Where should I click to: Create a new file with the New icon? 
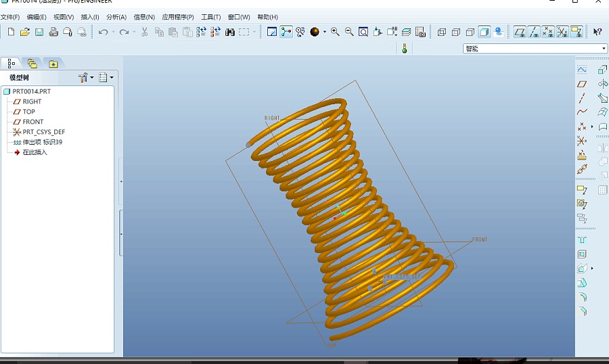(11, 32)
